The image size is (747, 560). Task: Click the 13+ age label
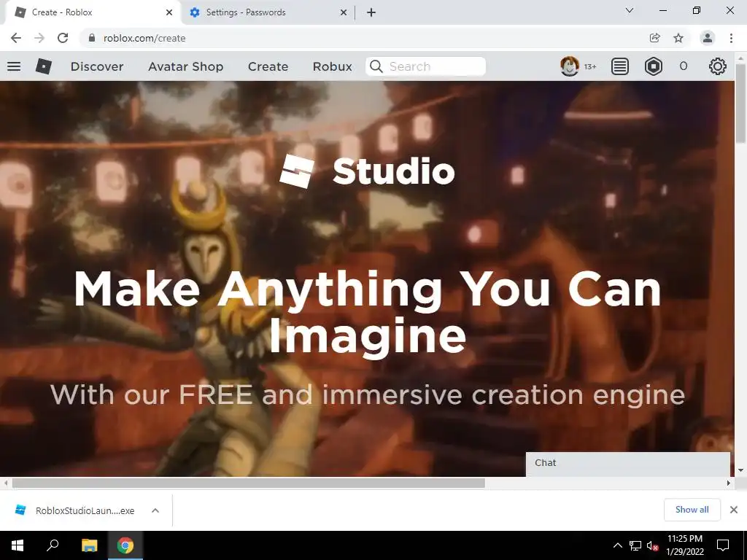[x=590, y=66]
